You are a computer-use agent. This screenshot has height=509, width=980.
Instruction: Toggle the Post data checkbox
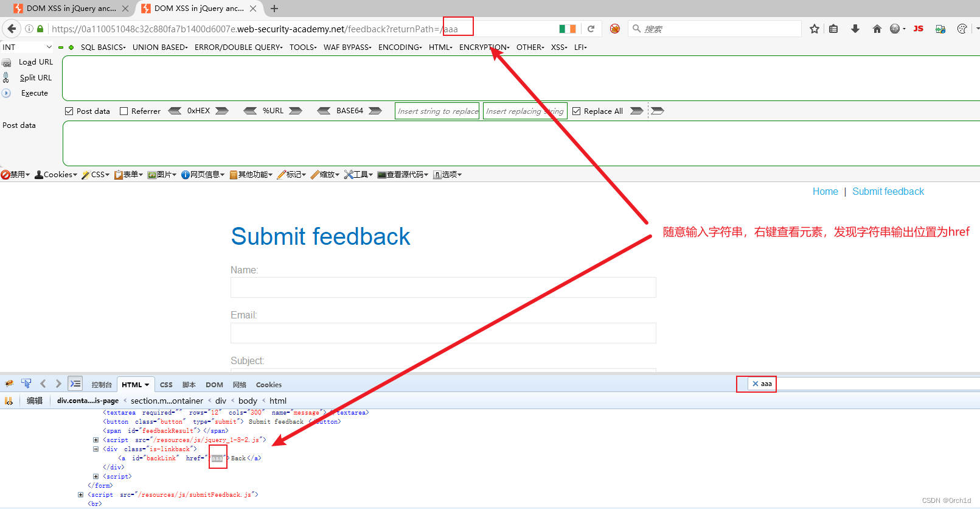point(69,111)
